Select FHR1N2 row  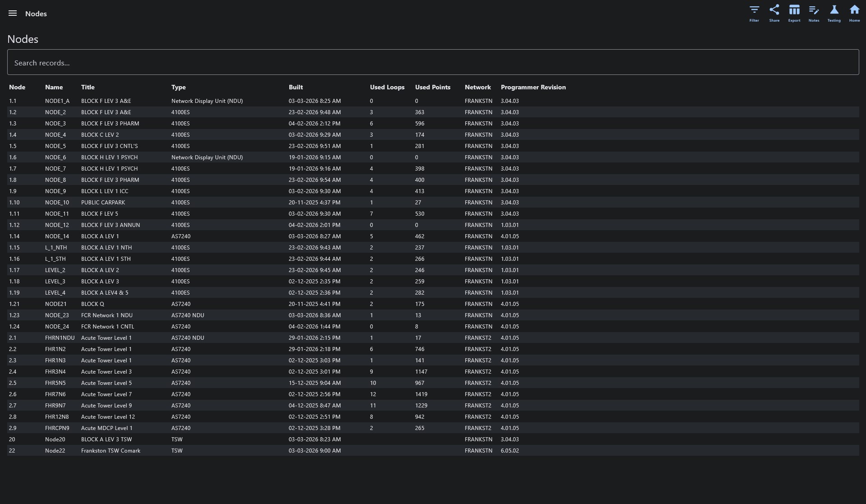pos(433,349)
